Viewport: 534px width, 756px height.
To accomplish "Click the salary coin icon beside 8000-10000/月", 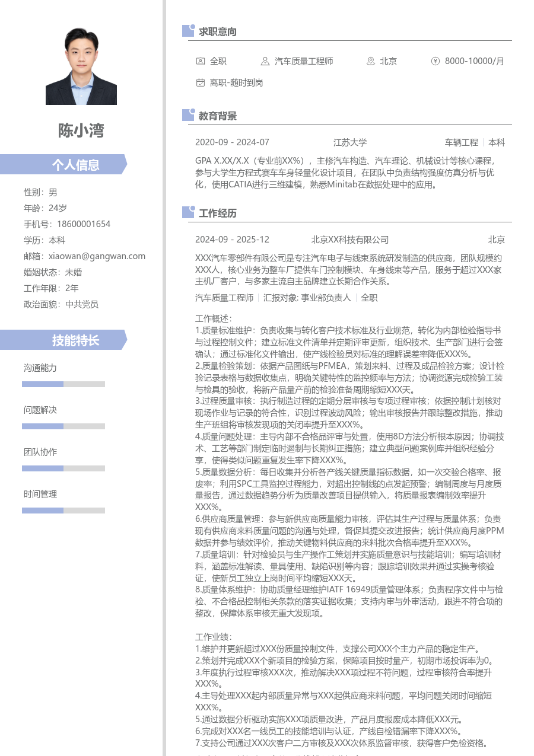I will click(436, 61).
